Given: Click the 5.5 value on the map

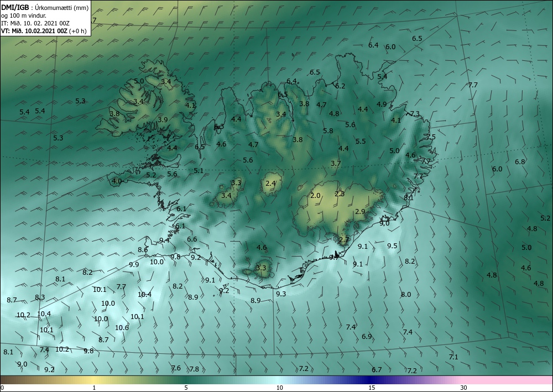Looking at the screenshot, I should pos(361,141).
